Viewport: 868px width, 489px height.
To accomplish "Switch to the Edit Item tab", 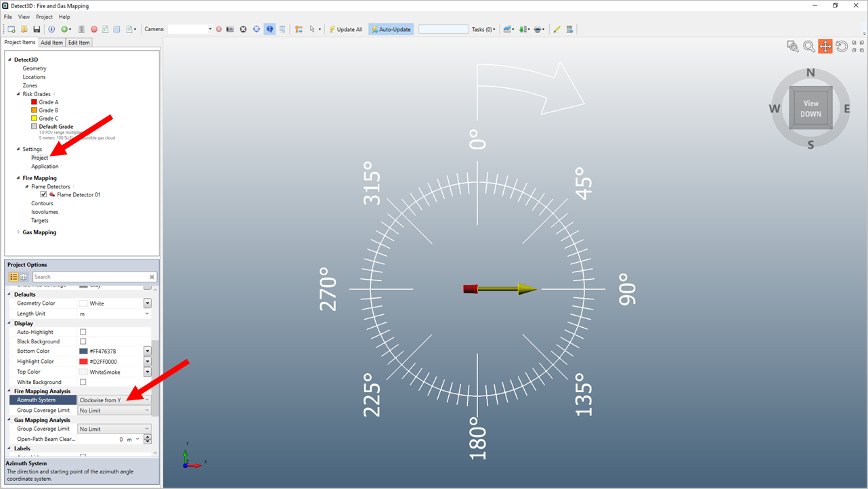I will coord(79,43).
